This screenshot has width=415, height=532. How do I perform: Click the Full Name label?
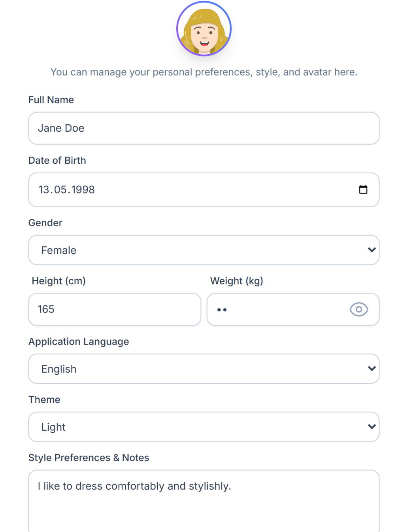click(51, 100)
